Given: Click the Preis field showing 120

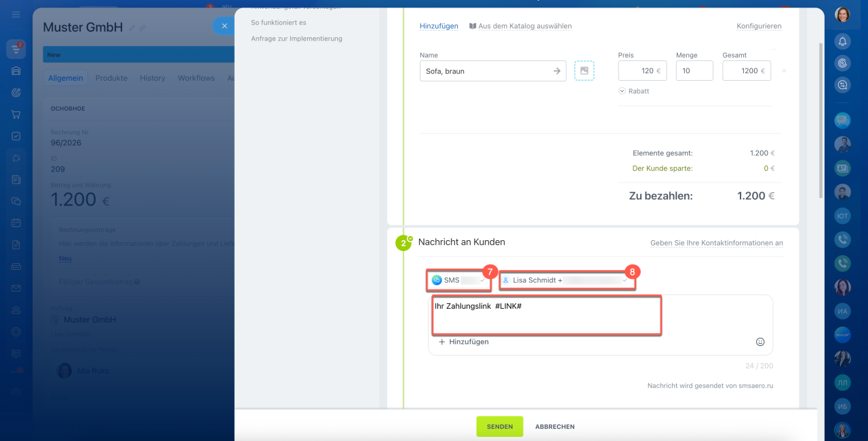Looking at the screenshot, I should (643, 71).
